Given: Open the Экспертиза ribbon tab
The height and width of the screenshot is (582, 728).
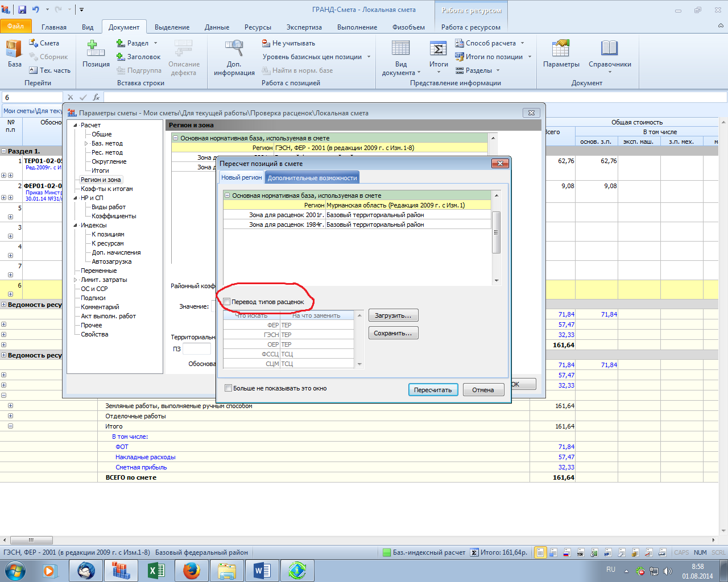Looking at the screenshot, I should 304,27.
